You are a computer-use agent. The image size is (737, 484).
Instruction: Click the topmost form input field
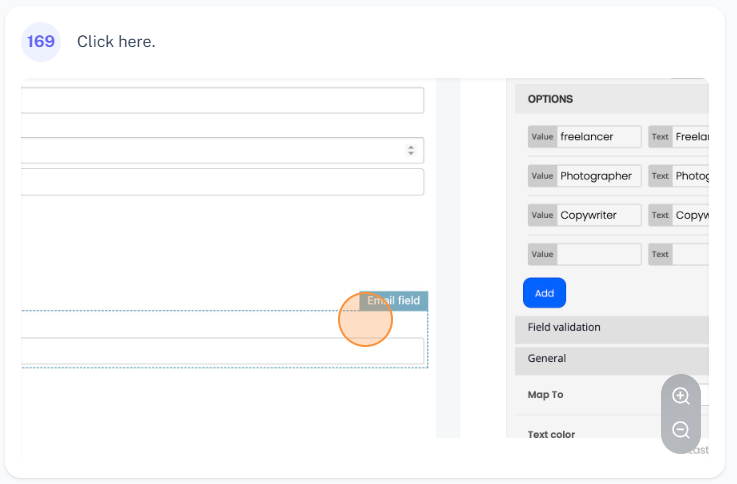(x=222, y=101)
